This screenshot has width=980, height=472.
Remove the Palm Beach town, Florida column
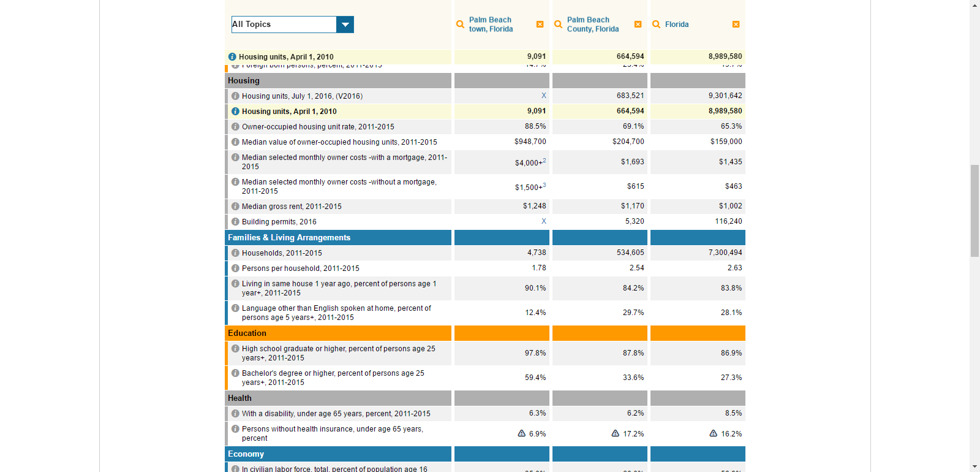click(540, 25)
